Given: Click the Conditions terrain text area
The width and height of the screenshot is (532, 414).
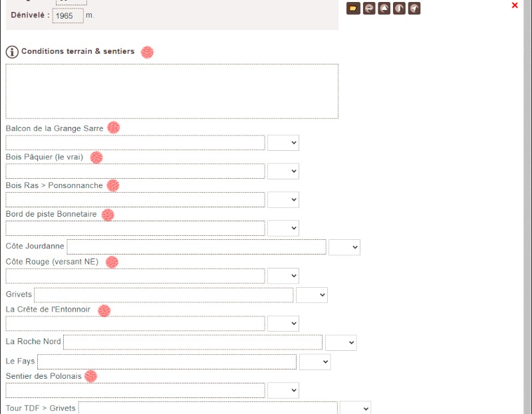Looking at the screenshot, I should coord(172,91).
